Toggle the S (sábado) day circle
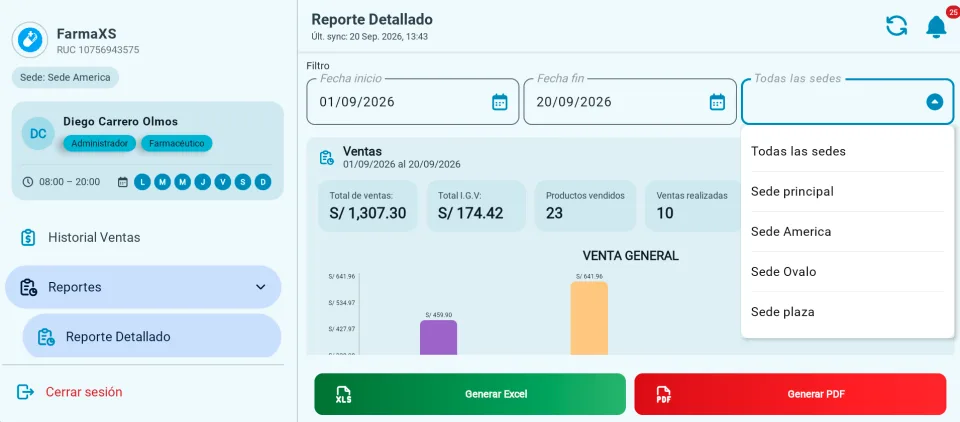 [x=243, y=182]
